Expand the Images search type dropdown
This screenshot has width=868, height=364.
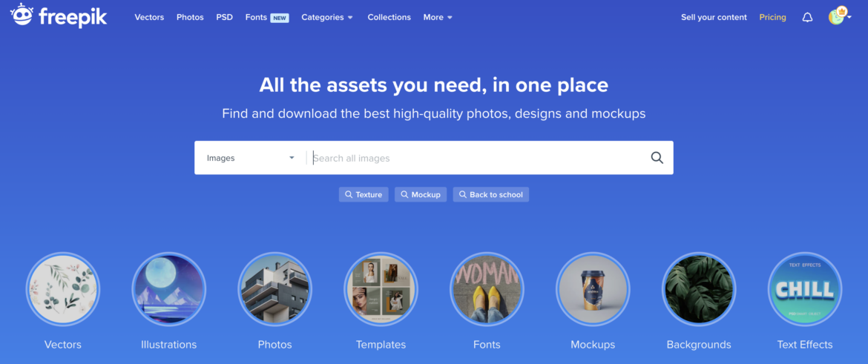coord(250,158)
